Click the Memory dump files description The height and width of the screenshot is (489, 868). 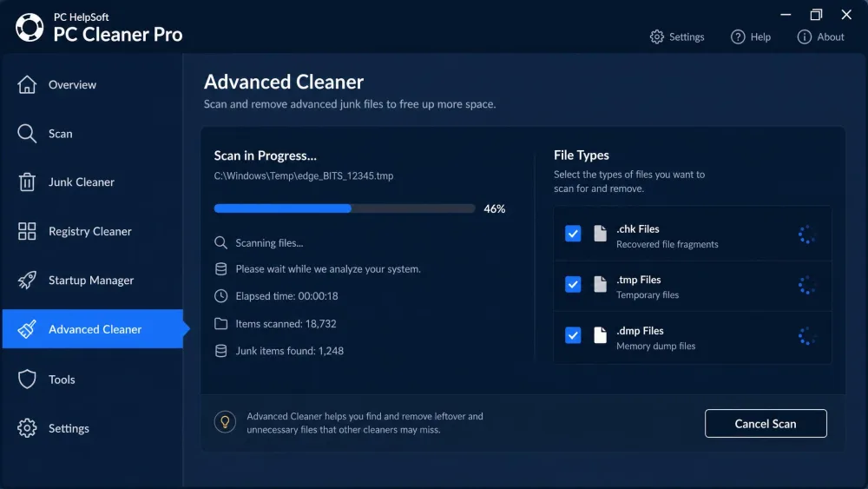(x=655, y=346)
